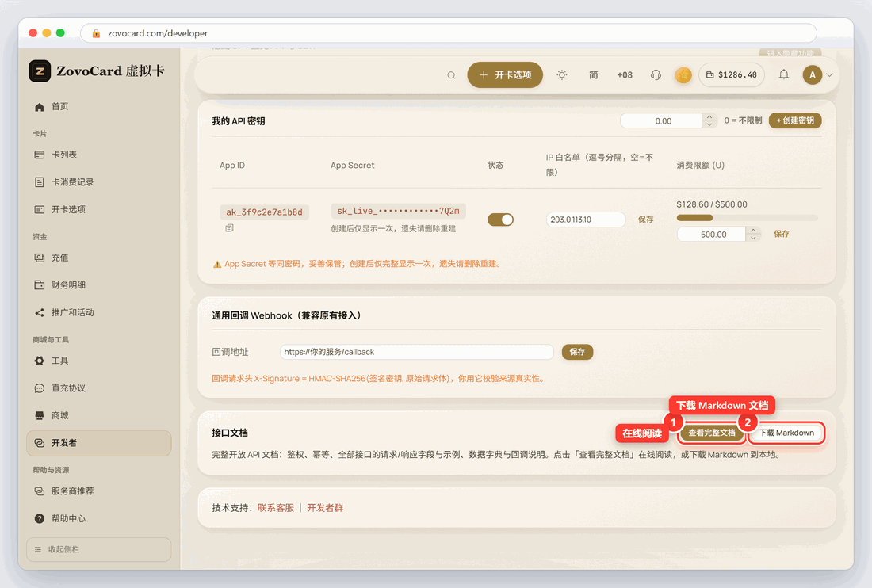Viewport: 872px width, 588px height.
Task: Increase the 0.00 limit with up arrow
Action: tap(709, 117)
